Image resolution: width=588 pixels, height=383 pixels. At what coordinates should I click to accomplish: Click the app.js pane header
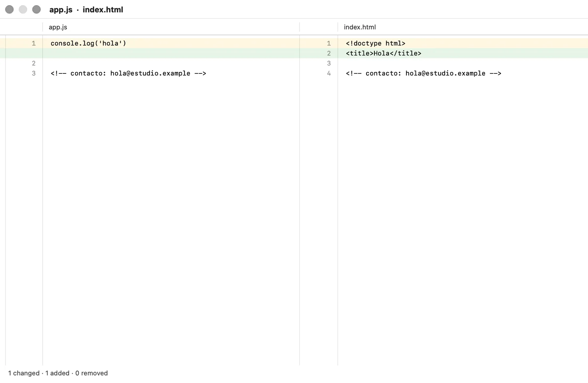coord(58,27)
